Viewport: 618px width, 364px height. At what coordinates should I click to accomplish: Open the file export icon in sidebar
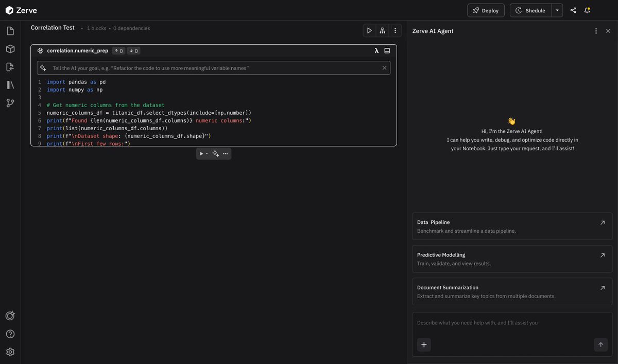(x=10, y=67)
